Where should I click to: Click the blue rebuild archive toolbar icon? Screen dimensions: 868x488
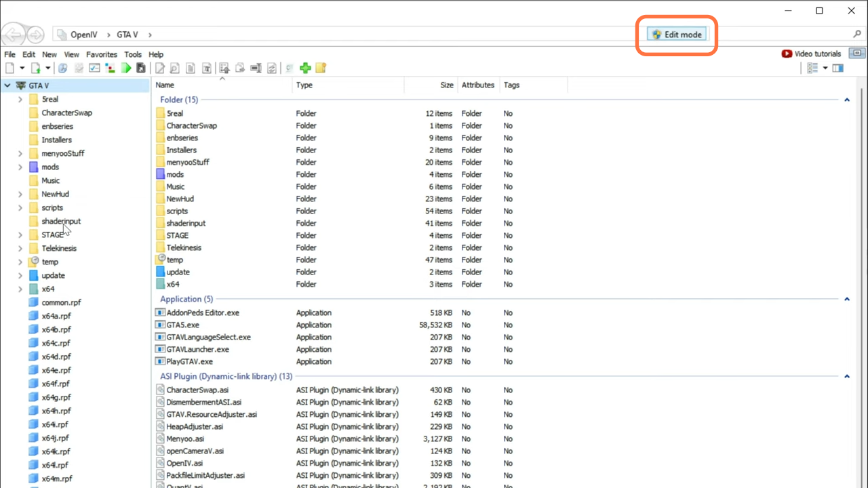tap(62, 68)
